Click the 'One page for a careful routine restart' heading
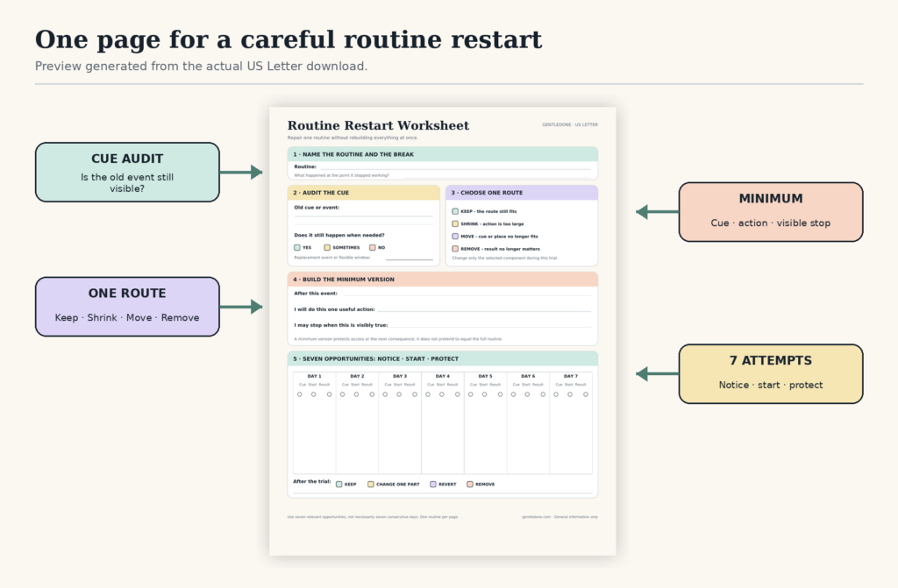The width and height of the screenshot is (898, 588). (288, 39)
